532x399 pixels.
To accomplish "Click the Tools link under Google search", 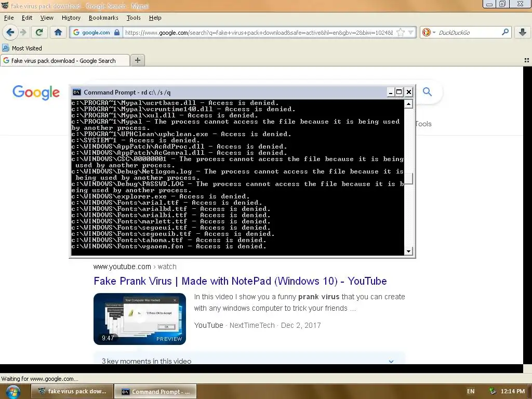I will coord(423,124).
